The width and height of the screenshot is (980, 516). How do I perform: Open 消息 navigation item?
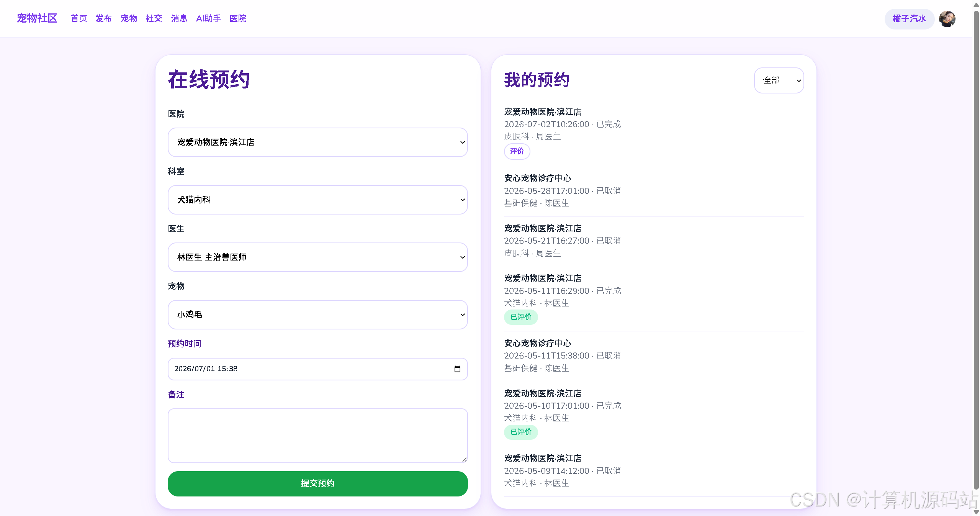(x=179, y=18)
